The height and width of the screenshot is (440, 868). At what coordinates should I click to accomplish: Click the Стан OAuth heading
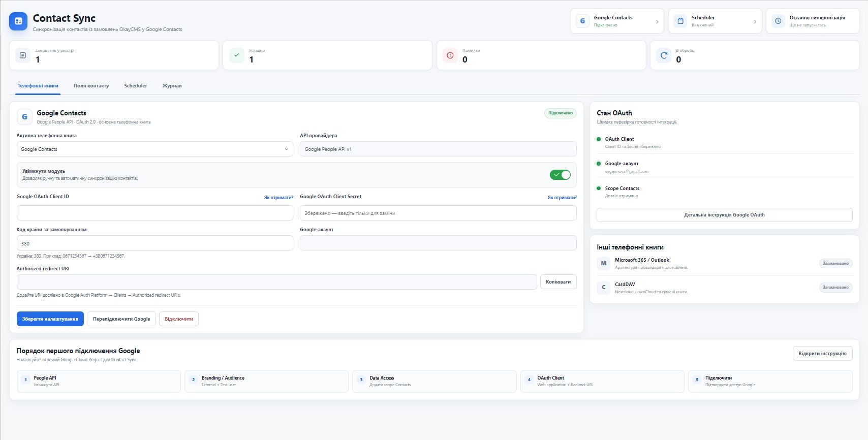pos(614,113)
